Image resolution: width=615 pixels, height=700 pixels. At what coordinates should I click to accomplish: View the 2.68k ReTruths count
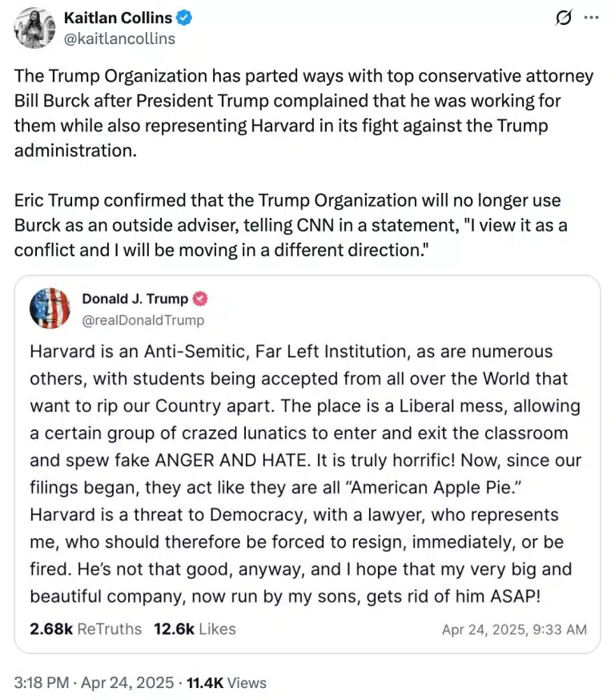coord(86,629)
